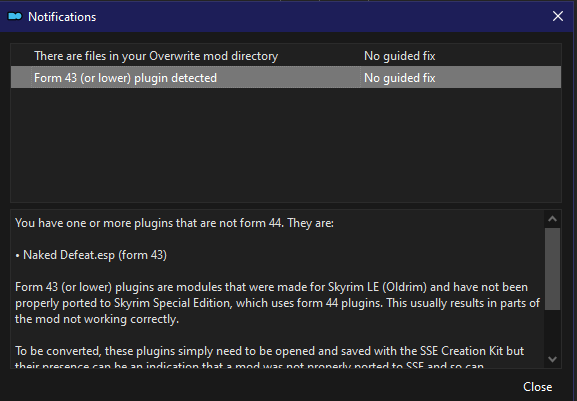
Task: Click empty area of the notifications list
Action: (x=286, y=145)
